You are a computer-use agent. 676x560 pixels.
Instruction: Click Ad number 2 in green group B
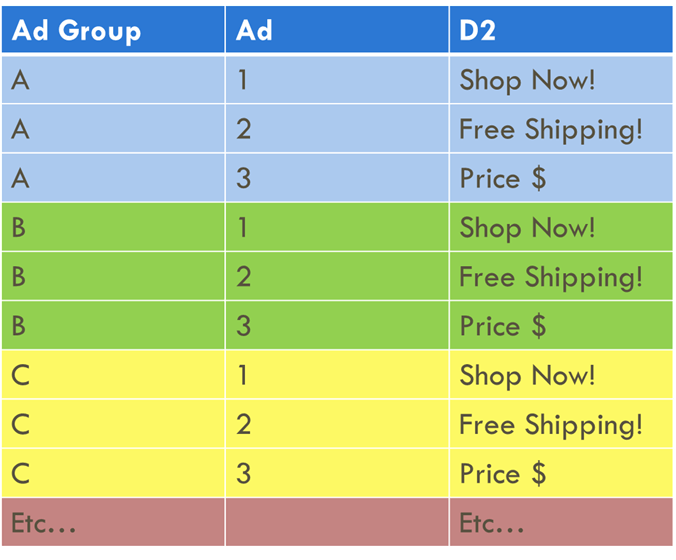click(244, 276)
